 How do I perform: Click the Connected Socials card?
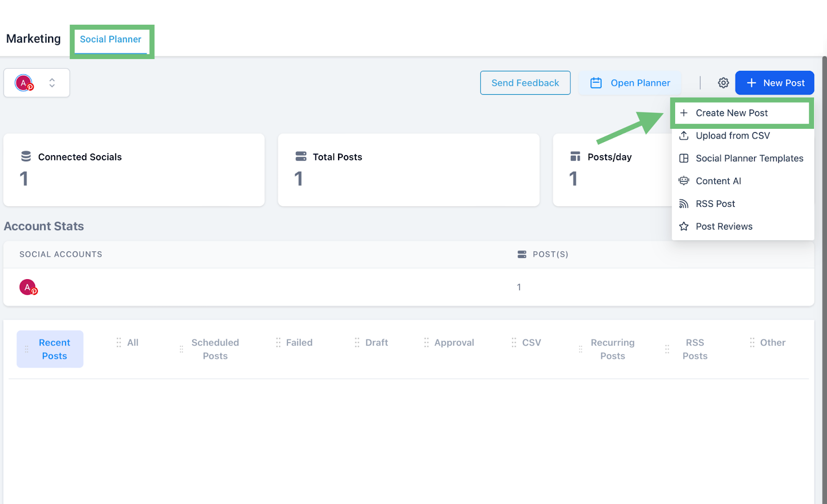pyautogui.click(x=134, y=170)
